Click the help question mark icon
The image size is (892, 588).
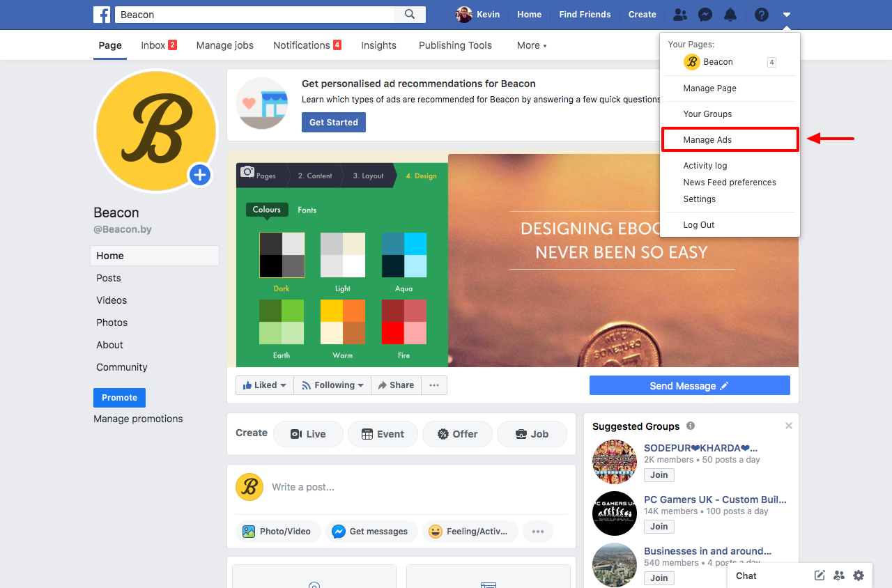pos(761,14)
